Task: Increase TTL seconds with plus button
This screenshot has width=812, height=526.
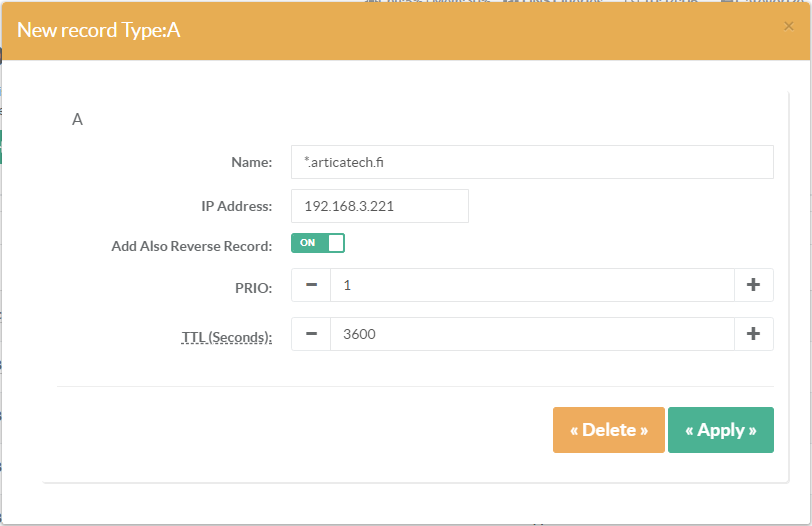Action: [x=754, y=334]
